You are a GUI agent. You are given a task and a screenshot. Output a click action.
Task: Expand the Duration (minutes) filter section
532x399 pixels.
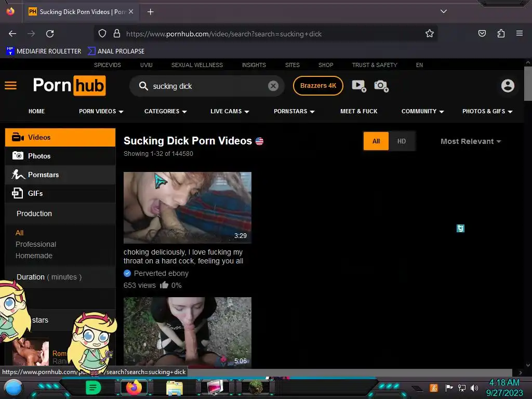pos(60,277)
